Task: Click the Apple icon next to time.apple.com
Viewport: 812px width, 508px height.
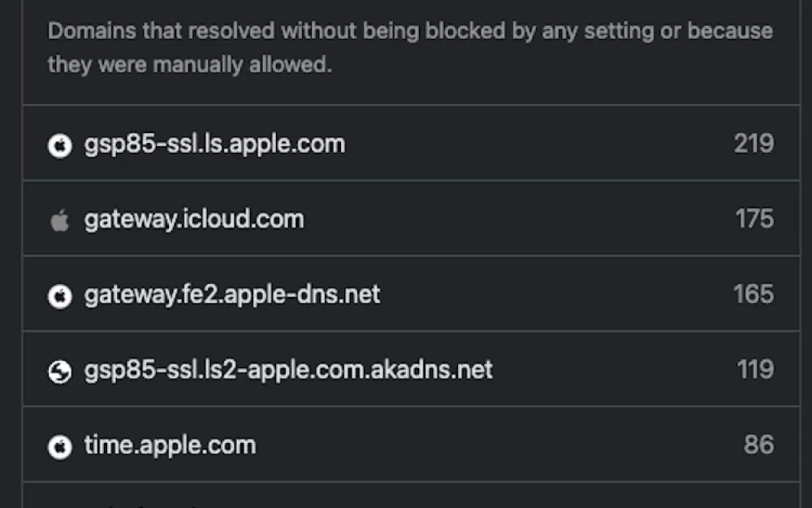Action: click(x=60, y=446)
